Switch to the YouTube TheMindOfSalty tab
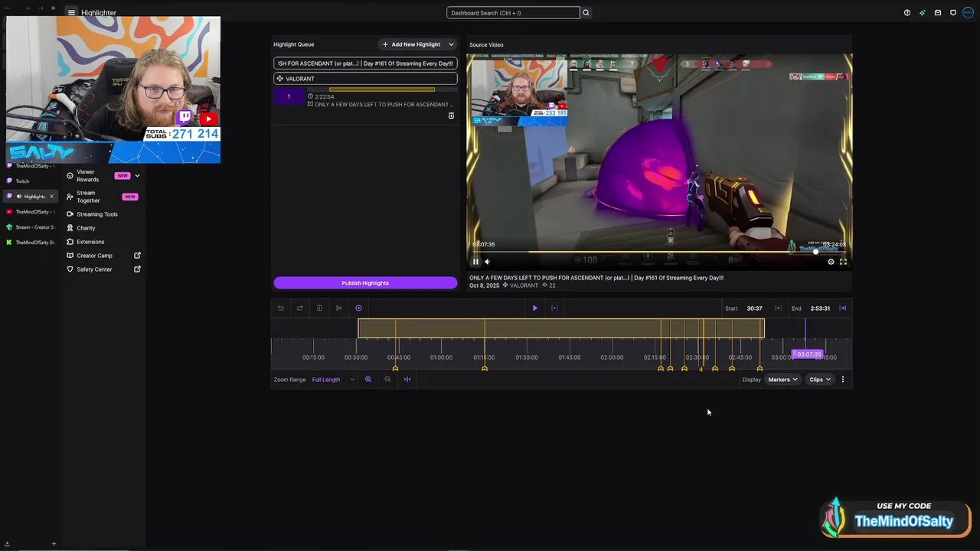Viewport: 980px width, 551px height. 29,212
